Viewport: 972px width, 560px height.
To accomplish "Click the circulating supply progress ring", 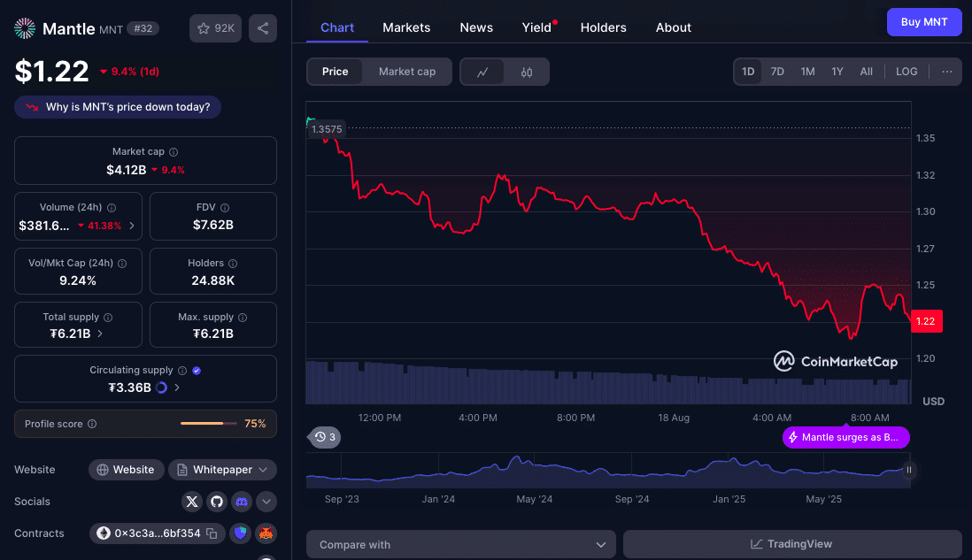I will [161, 387].
